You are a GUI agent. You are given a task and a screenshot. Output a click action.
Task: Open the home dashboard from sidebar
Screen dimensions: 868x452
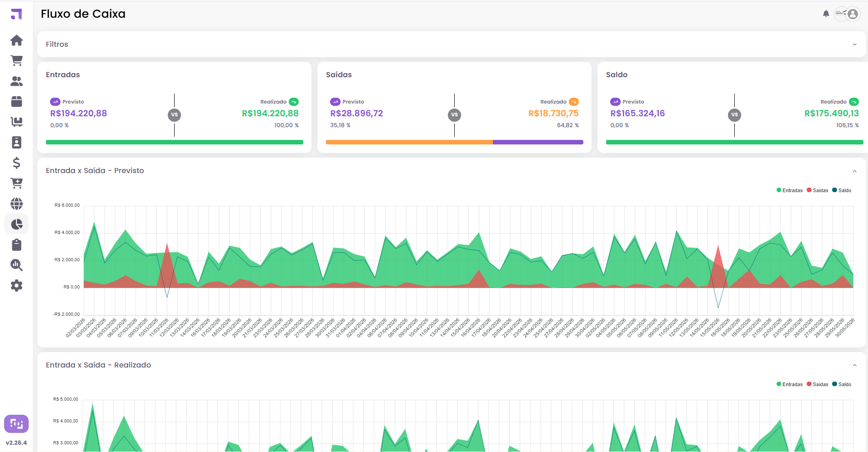pyautogui.click(x=16, y=40)
